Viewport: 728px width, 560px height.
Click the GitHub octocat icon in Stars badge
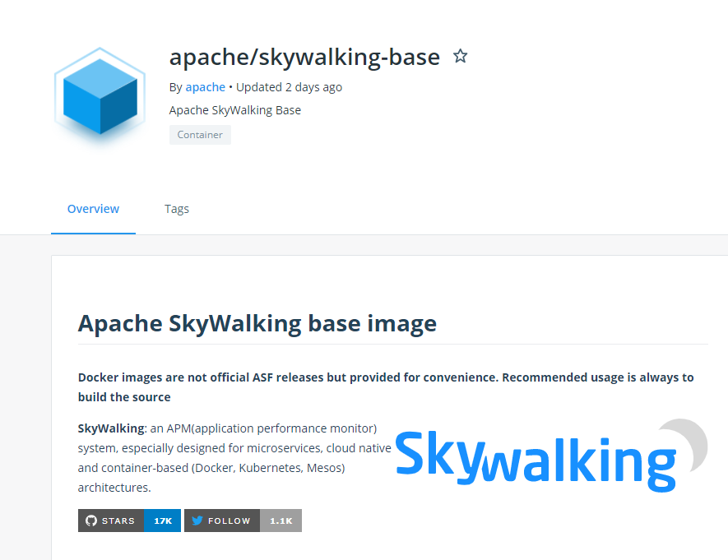coord(91,521)
